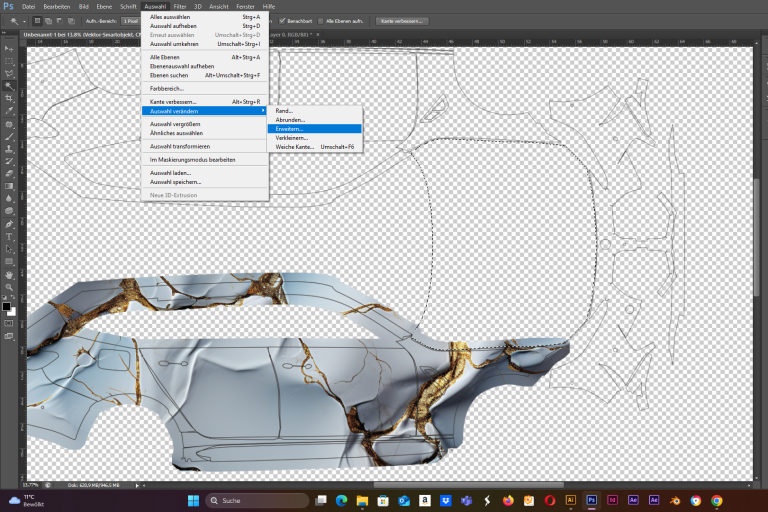Expand the status bar info arrow
The height and width of the screenshot is (512, 768).
point(137,485)
